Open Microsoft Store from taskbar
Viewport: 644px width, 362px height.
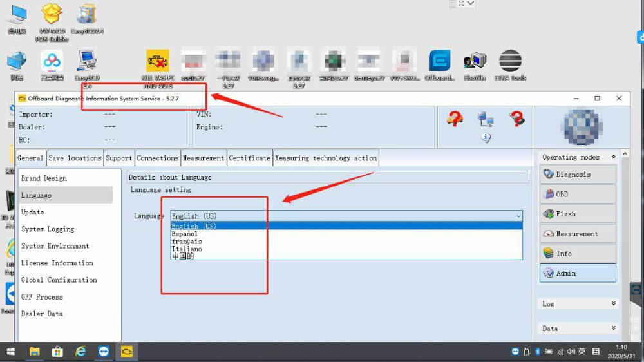(57, 352)
